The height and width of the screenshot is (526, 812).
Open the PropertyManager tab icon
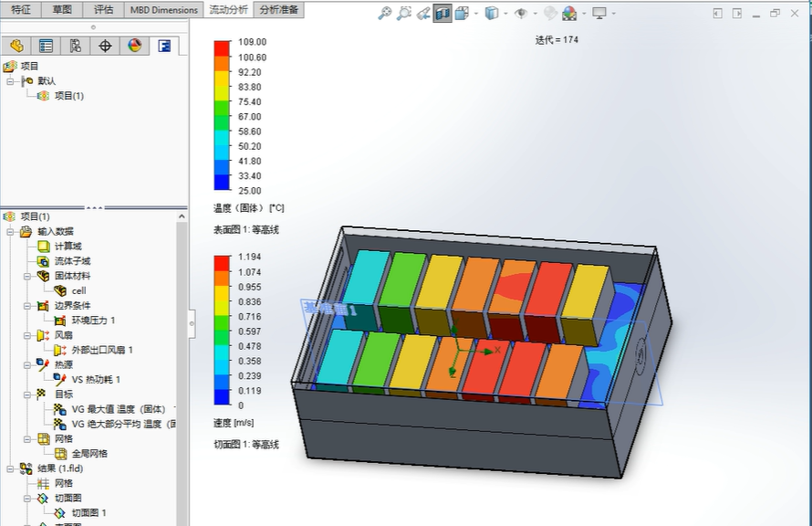point(47,47)
